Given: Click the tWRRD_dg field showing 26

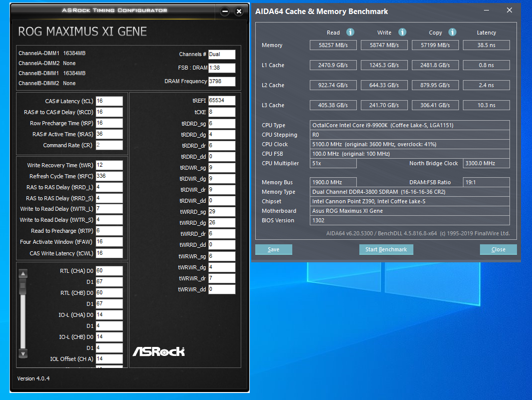Looking at the screenshot, I should [x=222, y=223].
